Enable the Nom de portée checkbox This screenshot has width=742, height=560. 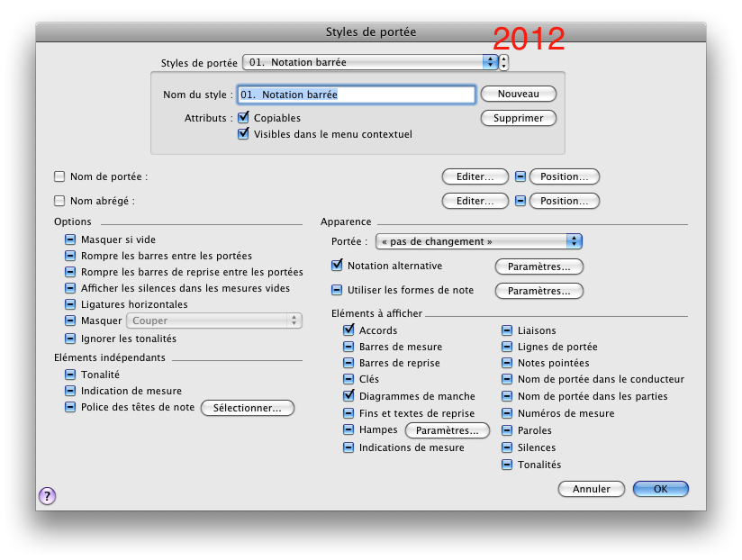pyautogui.click(x=60, y=176)
